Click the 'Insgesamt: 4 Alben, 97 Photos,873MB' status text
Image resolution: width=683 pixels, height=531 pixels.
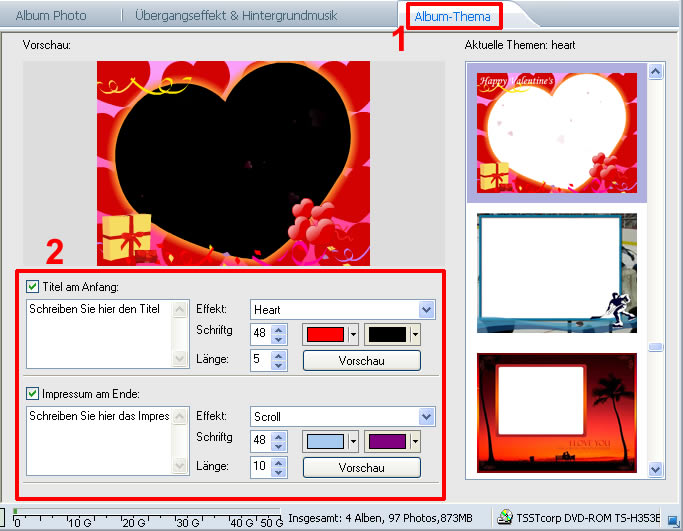(380, 518)
